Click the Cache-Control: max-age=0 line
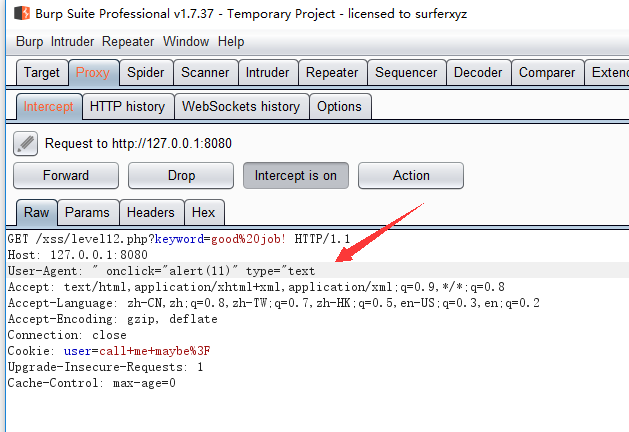The height and width of the screenshot is (432, 629). click(x=91, y=383)
